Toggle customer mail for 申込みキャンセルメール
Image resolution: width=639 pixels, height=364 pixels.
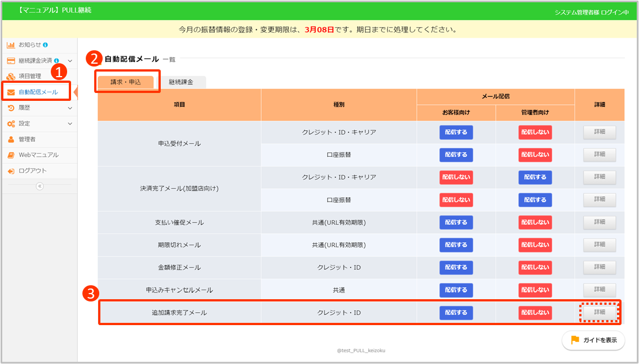tap(456, 290)
